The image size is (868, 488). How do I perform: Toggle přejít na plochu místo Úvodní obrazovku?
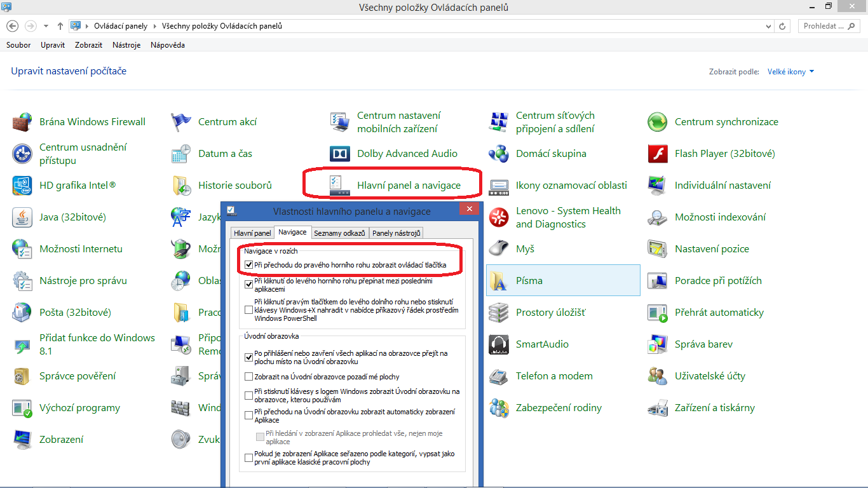pos(248,358)
